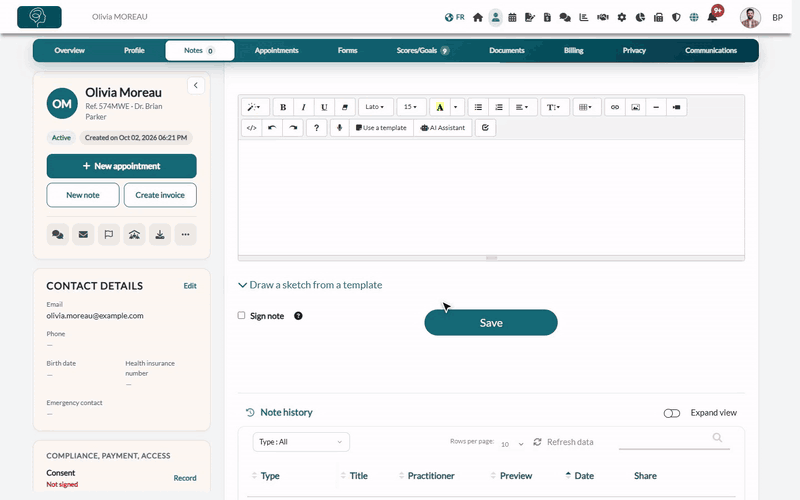The image size is (800, 500).
Task: Open the notifications bell
Action: click(712, 17)
